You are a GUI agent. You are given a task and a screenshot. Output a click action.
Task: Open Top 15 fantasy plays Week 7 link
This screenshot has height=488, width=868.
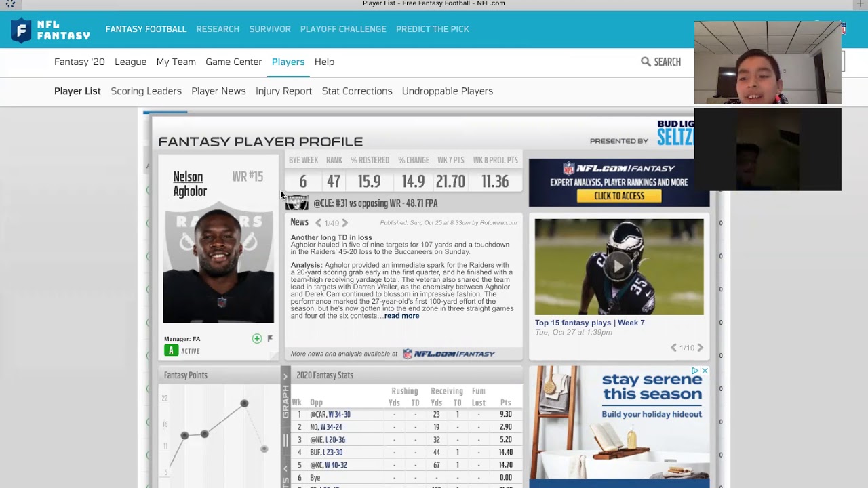589,323
